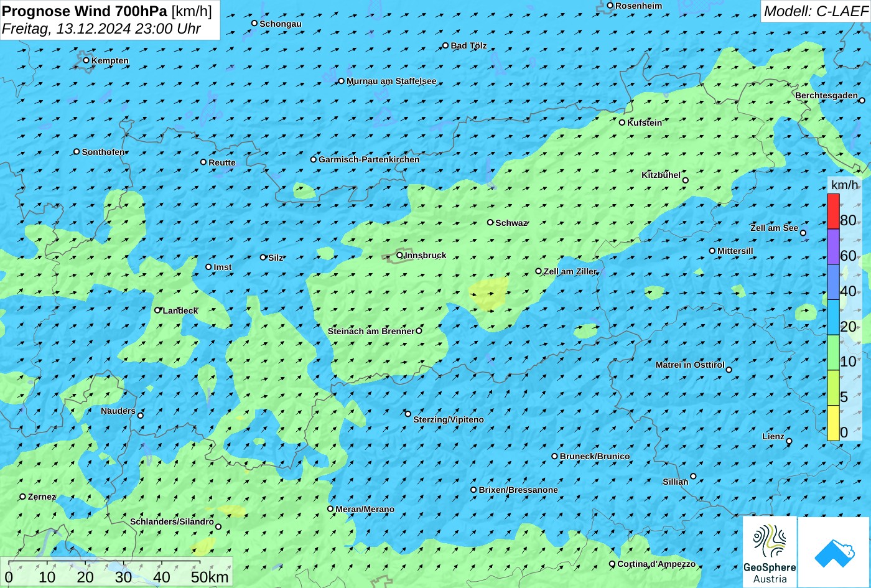Click the Landeck city marker

tap(157, 310)
